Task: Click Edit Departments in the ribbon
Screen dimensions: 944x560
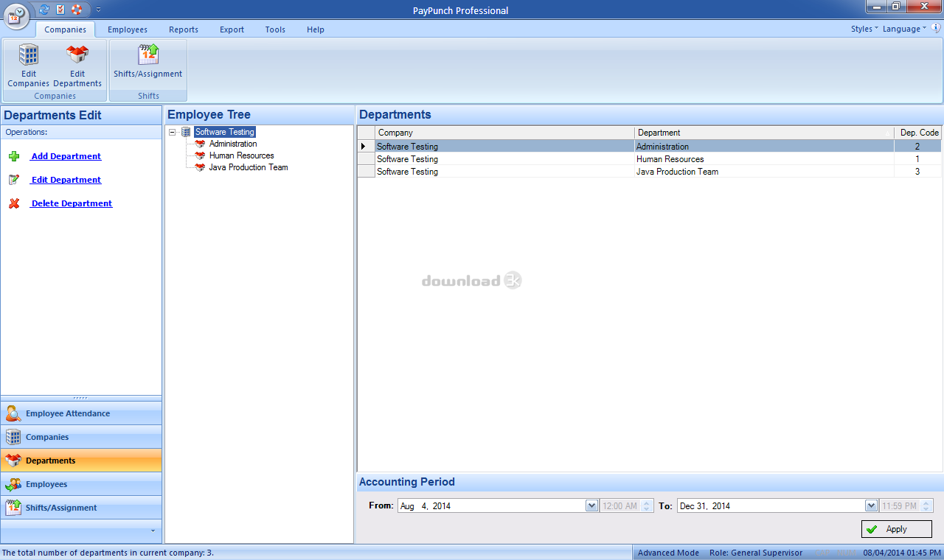Action: (x=77, y=66)
